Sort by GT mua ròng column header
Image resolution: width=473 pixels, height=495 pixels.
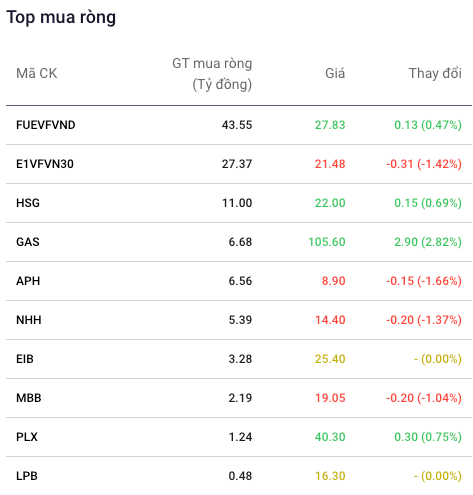click(x=212, y=74)
